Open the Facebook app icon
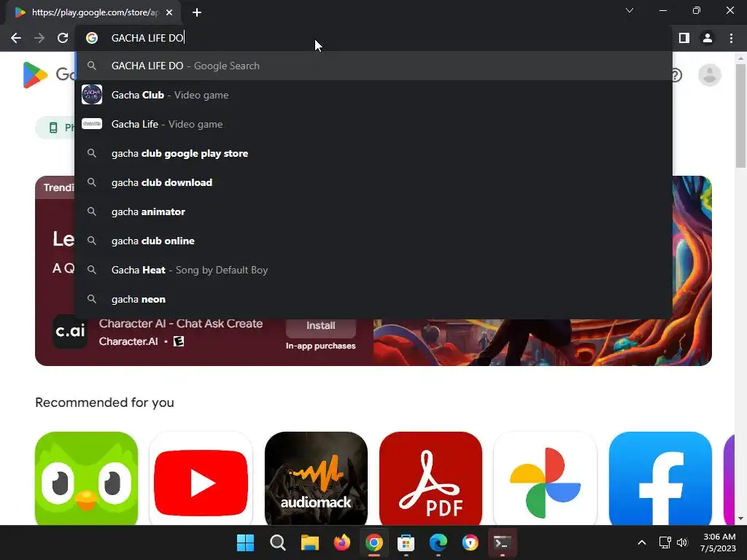Image resolution: width=747 pixels, height=560 pixels. (660, 478)
